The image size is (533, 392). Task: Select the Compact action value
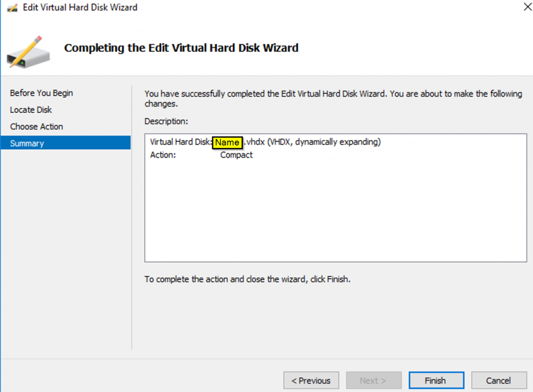(x=236, y=155)
